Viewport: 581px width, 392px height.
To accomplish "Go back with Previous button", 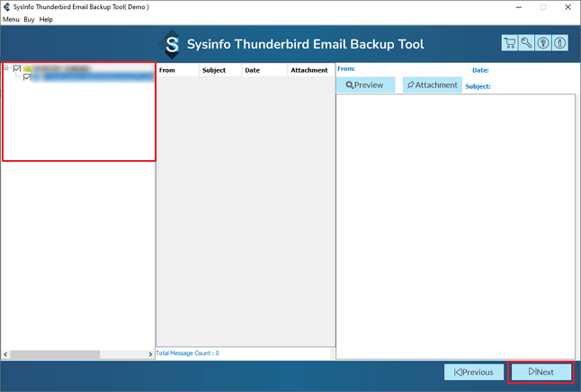I will (x=474, y=372).
